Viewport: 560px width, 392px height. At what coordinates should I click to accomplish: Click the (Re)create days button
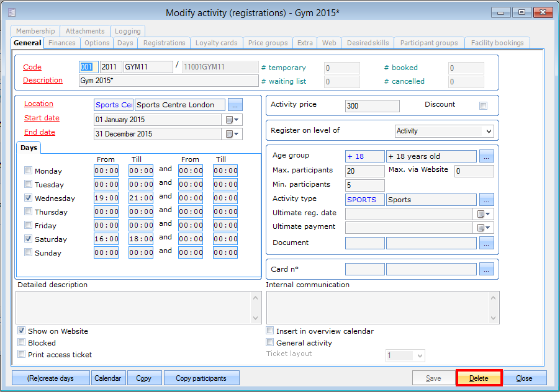(50, 378)
